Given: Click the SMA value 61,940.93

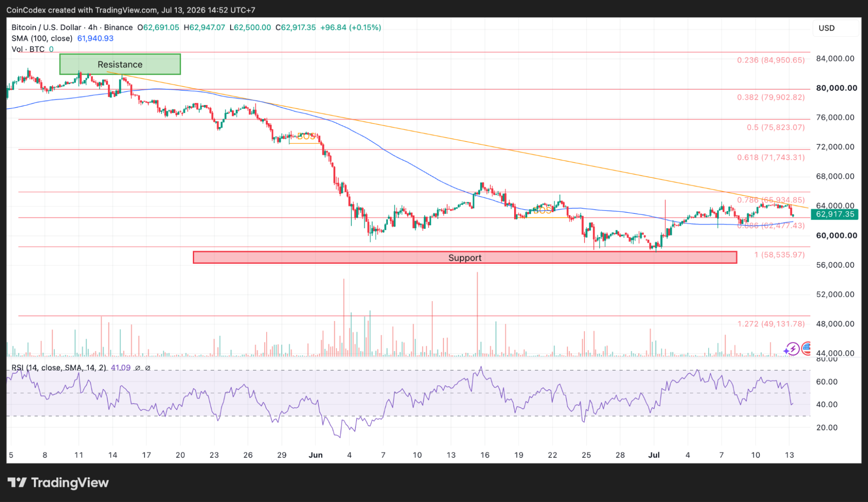Looking at the screenshot, I should 95,38.
